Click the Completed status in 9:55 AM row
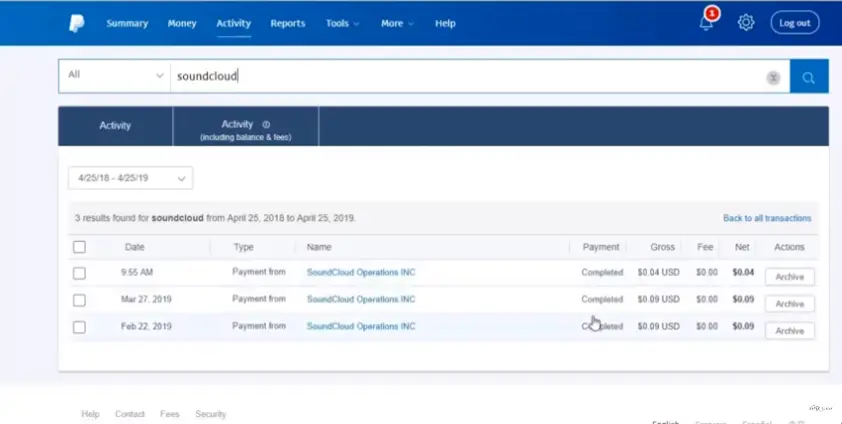 [602, 273]
